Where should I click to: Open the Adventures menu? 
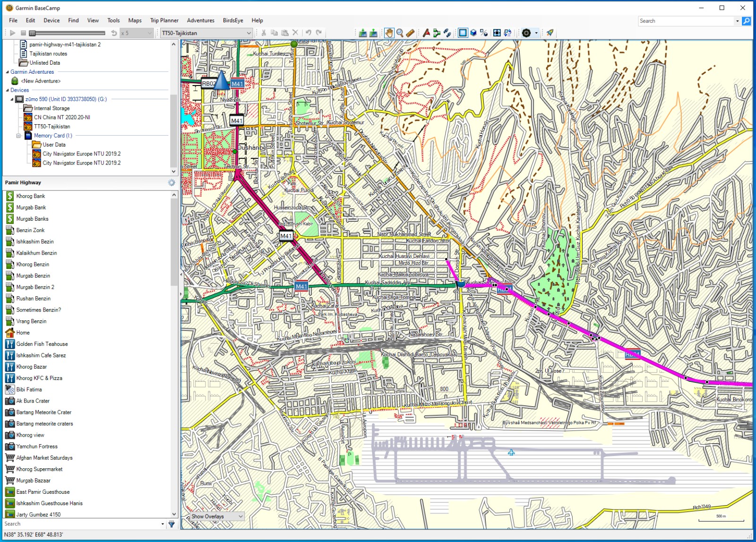200,20
